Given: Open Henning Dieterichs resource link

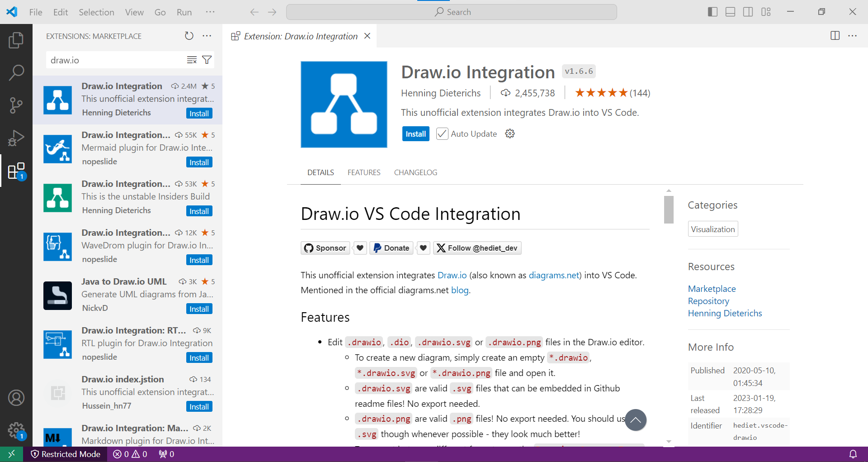Looking at the screenshot, I should (x=725, y=313).
